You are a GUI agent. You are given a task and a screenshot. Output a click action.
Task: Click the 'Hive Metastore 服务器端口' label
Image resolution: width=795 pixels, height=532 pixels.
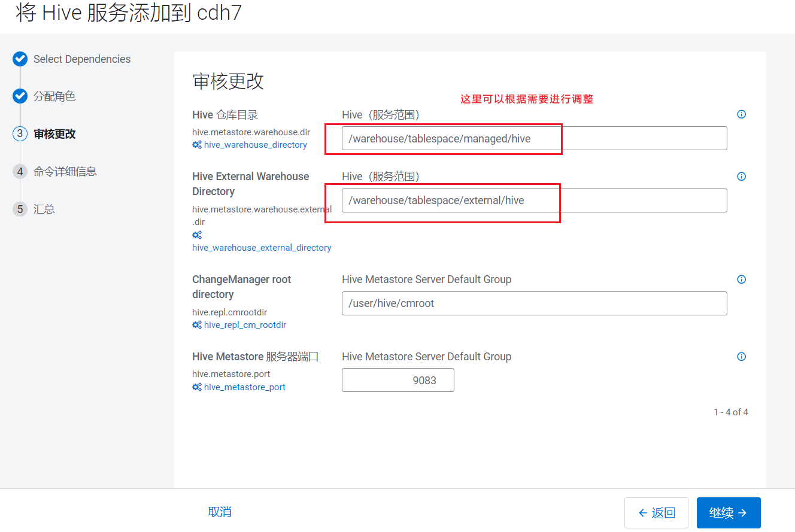tap(256, 357)
